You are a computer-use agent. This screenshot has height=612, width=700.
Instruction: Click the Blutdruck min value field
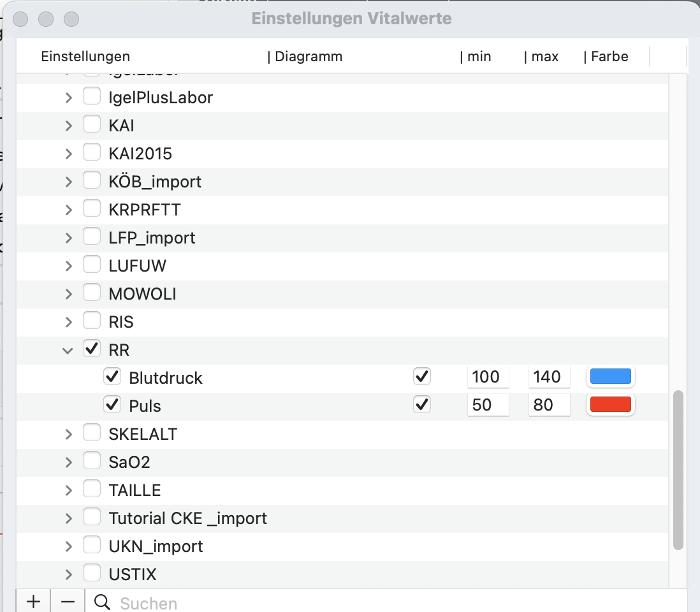(x=488, y=377)
